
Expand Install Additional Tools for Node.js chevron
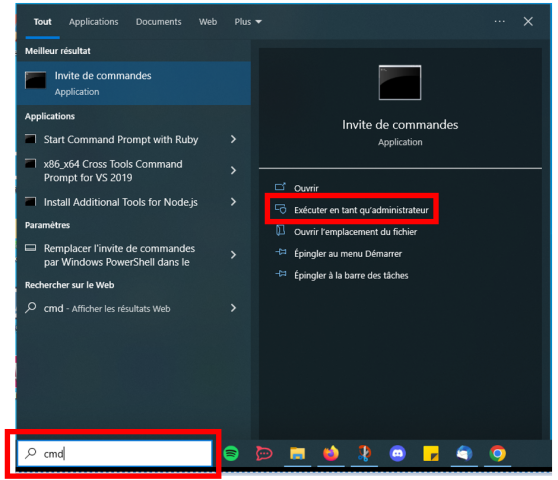(x=233, y=202)
